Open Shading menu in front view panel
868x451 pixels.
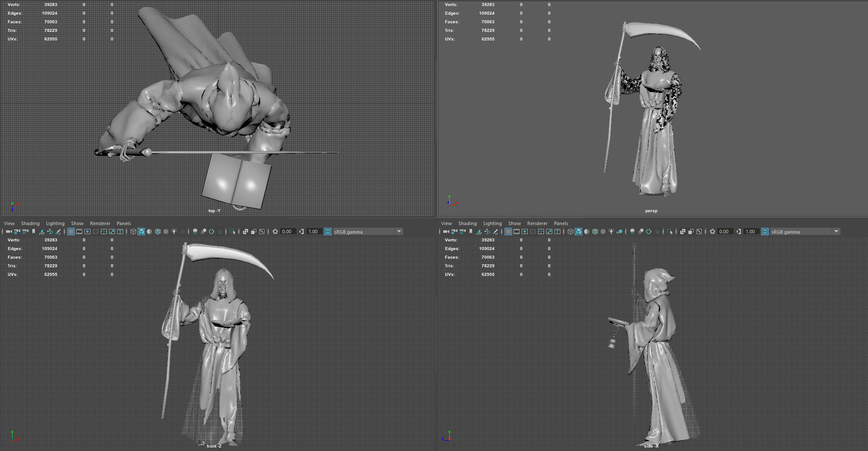coord(30,223)
